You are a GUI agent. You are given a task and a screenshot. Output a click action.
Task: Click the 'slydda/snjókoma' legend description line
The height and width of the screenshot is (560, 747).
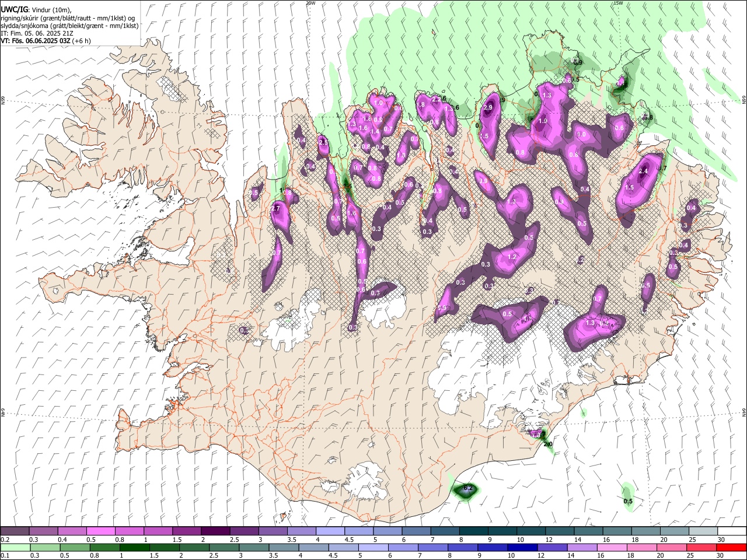69,26
